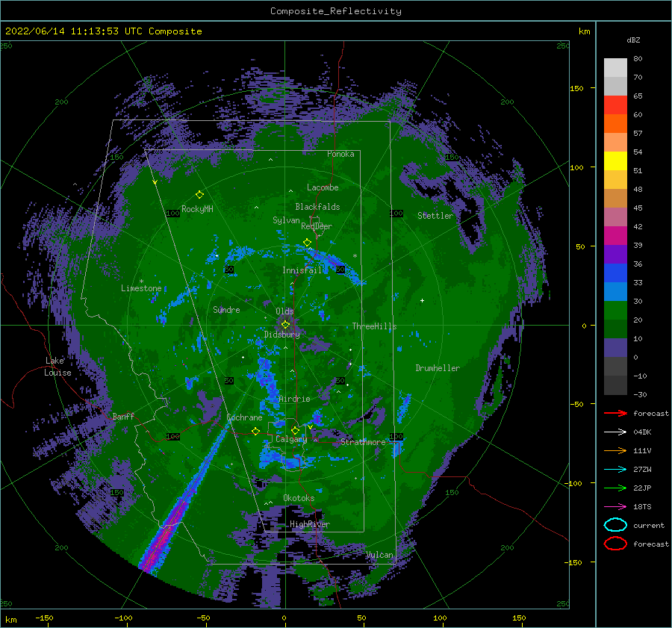The height and width of the screenshot is (628, 672).
Task: Click the Cochrane map label
Action: (x=244, y=417)
